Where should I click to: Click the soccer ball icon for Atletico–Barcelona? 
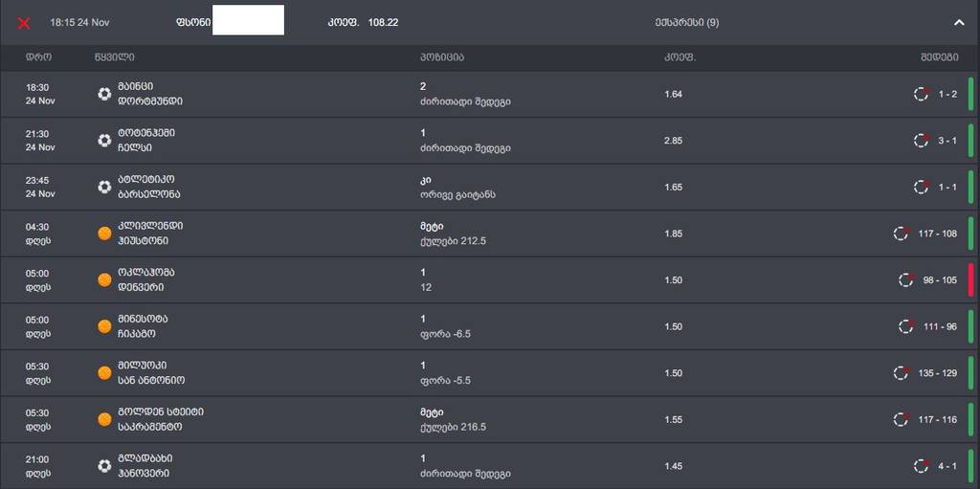(104, 187)
